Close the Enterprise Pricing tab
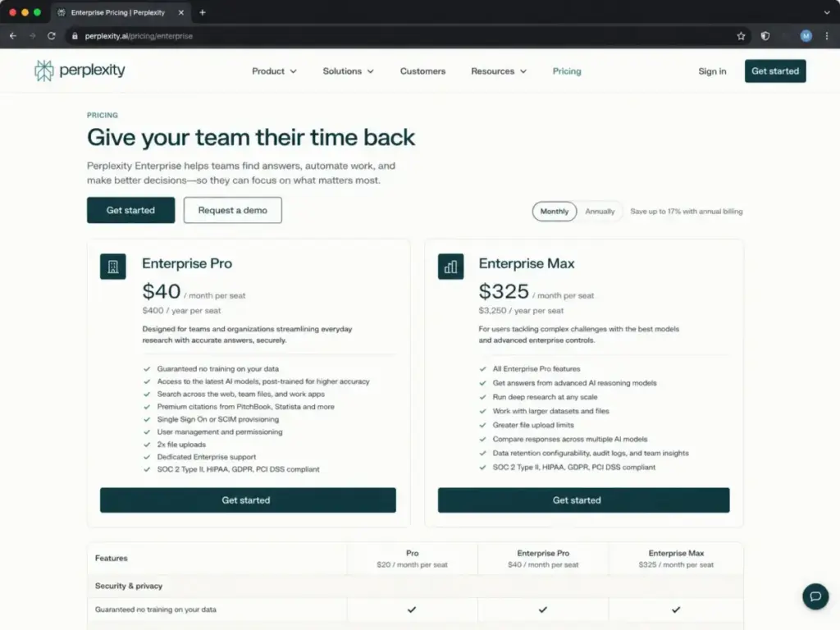 click(x=181, y=12)
